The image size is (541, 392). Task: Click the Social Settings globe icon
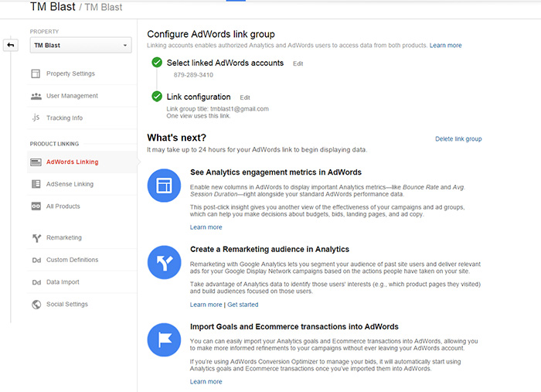point(36,305)
